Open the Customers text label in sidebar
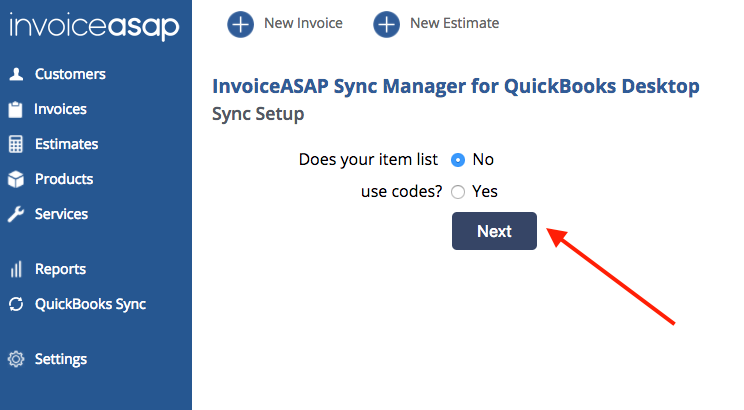Image resolution: width=744 pixels, height=410 pixels. point(70,75)
